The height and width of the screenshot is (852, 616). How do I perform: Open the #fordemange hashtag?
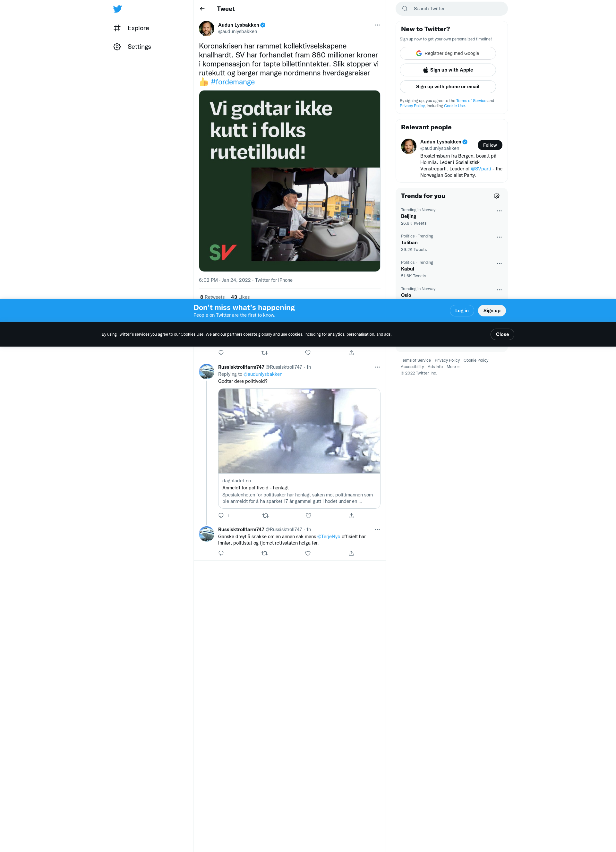click(233, 82)
